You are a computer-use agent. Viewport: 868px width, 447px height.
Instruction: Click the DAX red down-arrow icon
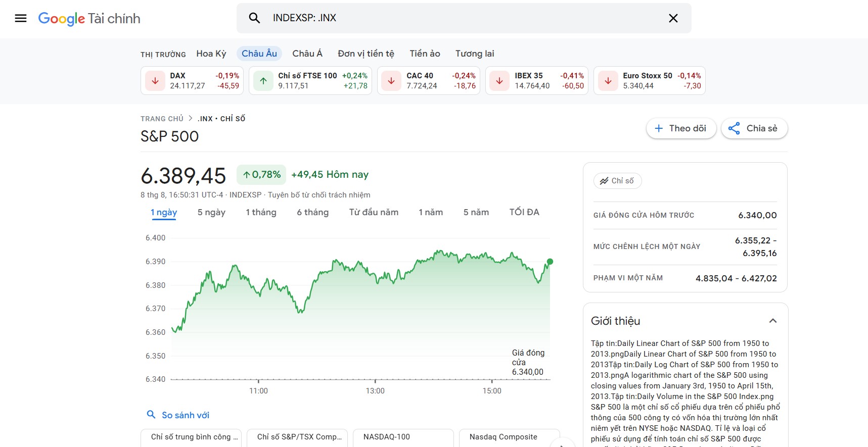(155, 81)
